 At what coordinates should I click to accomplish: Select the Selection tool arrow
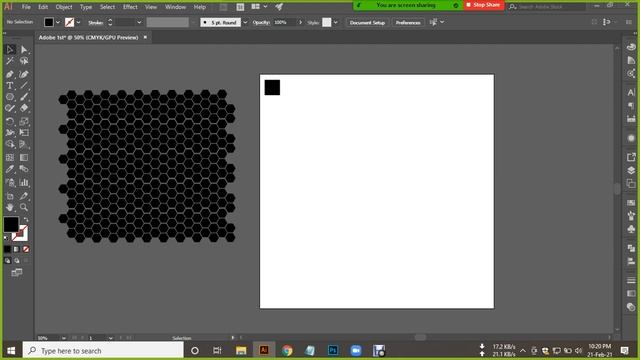[x=10, y=49]
